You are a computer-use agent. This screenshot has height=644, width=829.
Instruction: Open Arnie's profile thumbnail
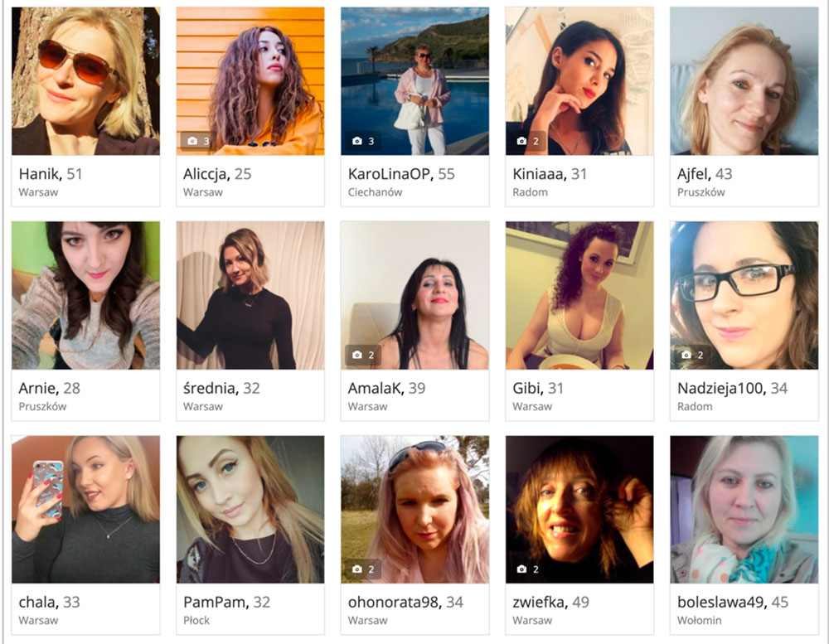tap(85, 295)
